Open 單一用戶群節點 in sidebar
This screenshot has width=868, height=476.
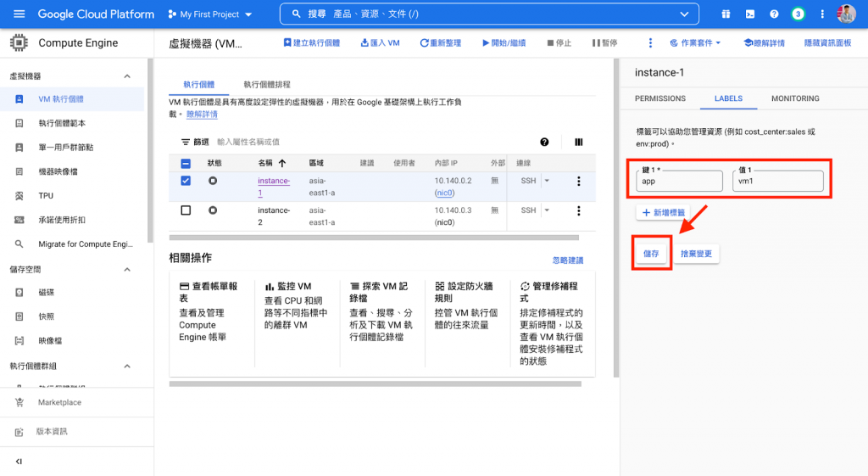[x=72, y=148]
